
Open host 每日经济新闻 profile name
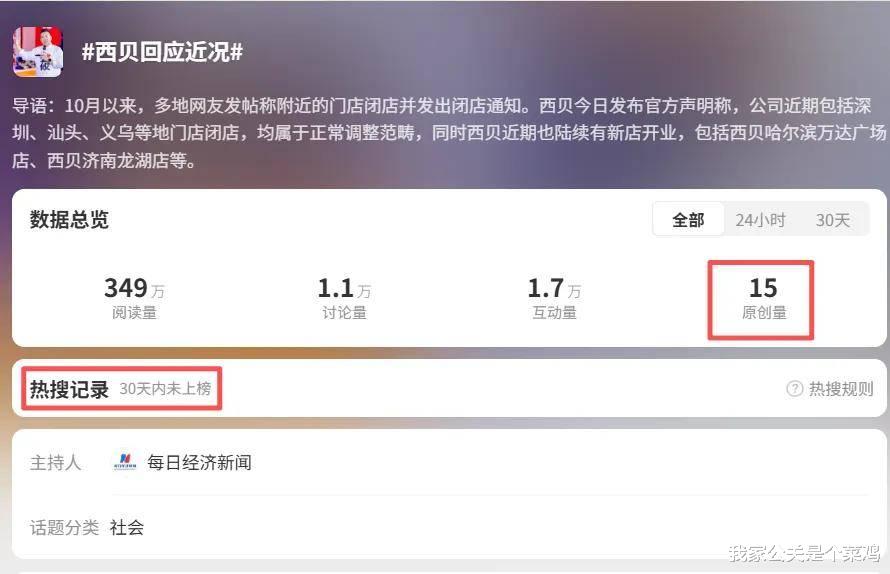click(199, 462)
